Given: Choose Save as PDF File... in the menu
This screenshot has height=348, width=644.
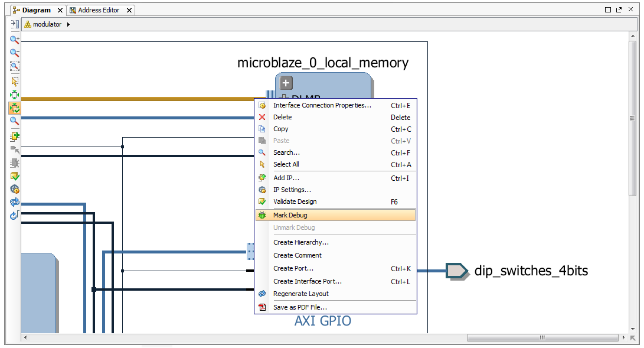Looking at the screenshot, I should [x=335, y=307].
